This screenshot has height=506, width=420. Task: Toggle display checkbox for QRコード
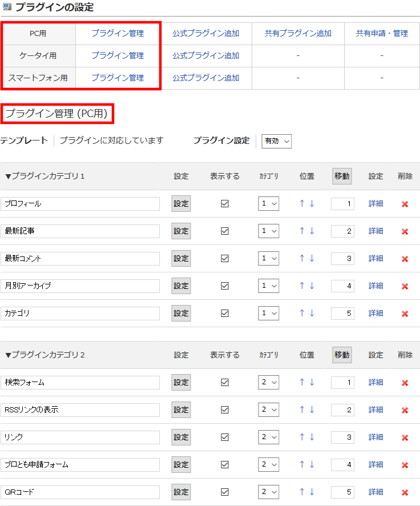coord(225,492)
